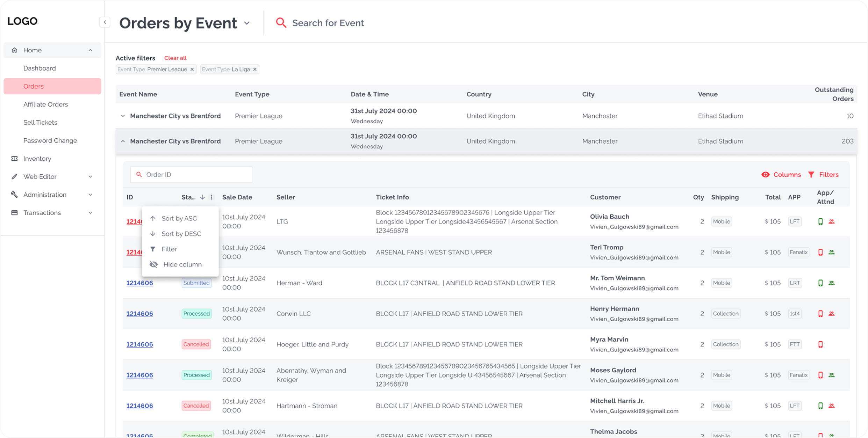This screenshot has width=868, height=438.
Task: Click the red attendee icon on Olivia Bauch's row
Action: point(832,221)
